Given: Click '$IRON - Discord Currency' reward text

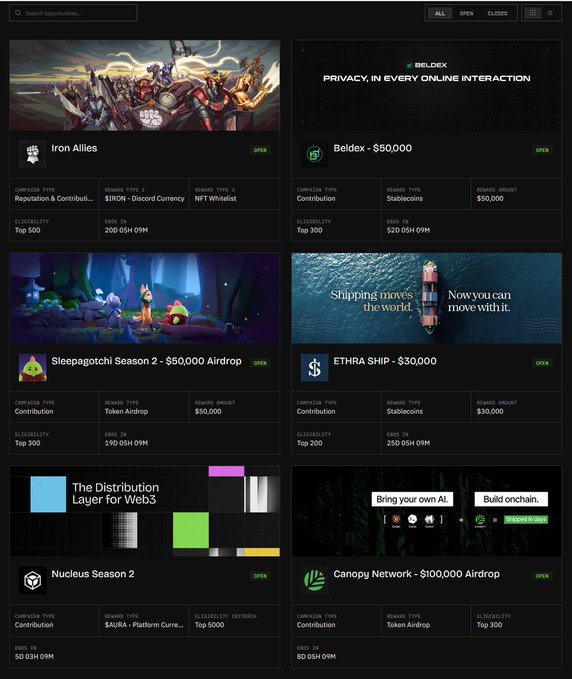Looking at the screenshot, I should [145, 199].
